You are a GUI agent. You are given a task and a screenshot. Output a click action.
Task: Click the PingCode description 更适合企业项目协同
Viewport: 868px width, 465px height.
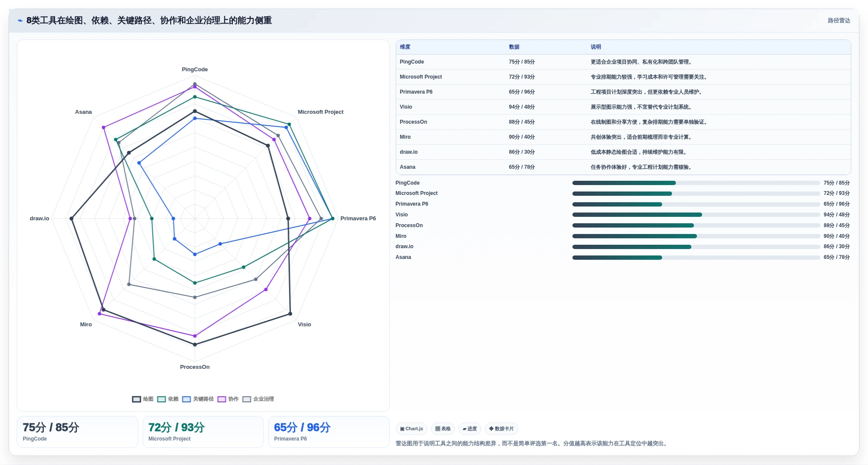tap(642, 62)
